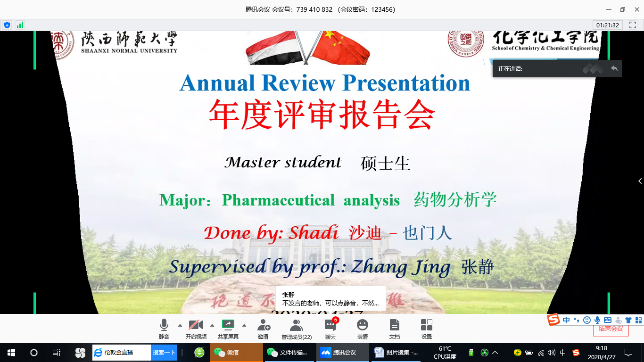This screenshot has width=644, height=362.
Task: Toggle the 静音 microphone mute button
Action: [164, 329]
